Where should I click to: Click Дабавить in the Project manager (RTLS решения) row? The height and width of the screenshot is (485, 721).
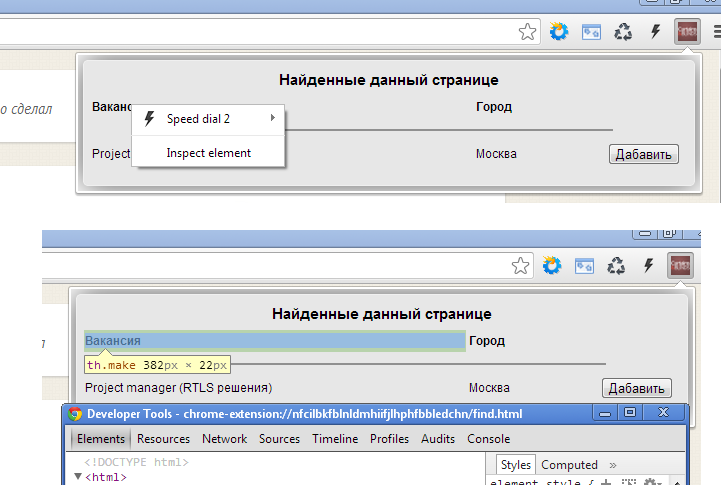pos(637,388)
